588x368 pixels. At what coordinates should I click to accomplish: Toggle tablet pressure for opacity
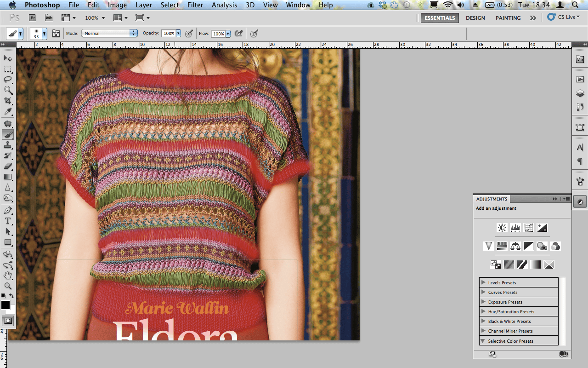point(189,33)
